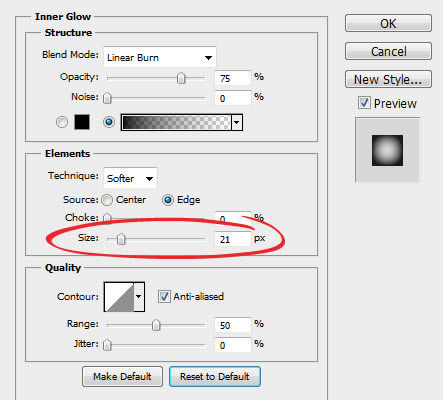Expand the Blend Mode Linear Burn dropdown
The image size is (443, 400).
160,57
